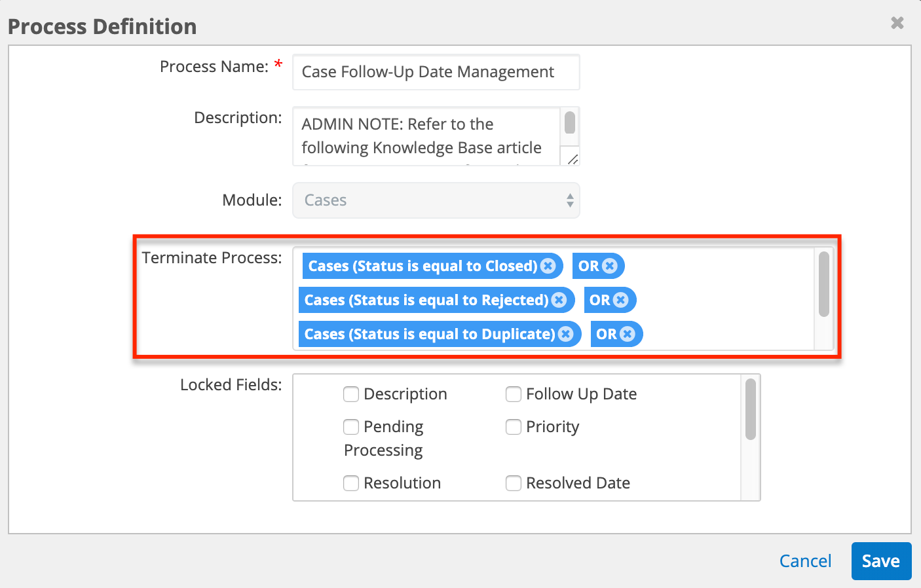Viewport: 921px width, 588px height.
Task: Remove the OR after Rejected condition
Action: [621, 300]
